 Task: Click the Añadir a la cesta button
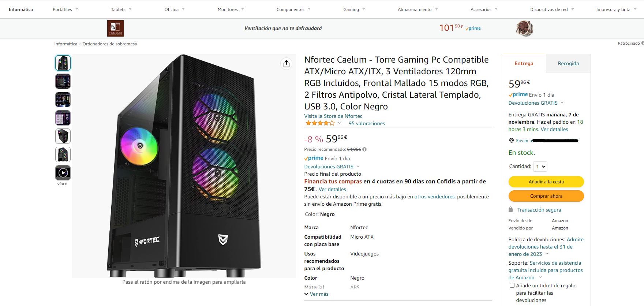click(546, 182)
